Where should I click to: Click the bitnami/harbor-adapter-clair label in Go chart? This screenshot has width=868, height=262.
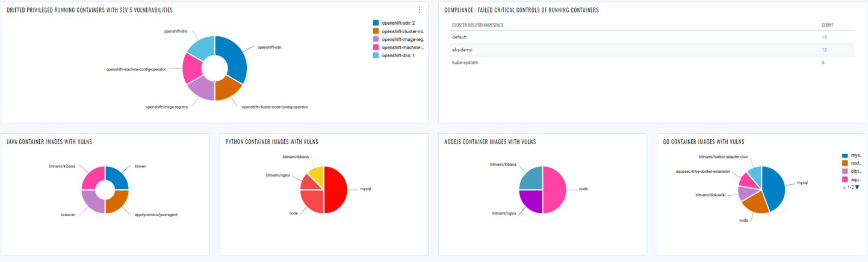(723, 157)
